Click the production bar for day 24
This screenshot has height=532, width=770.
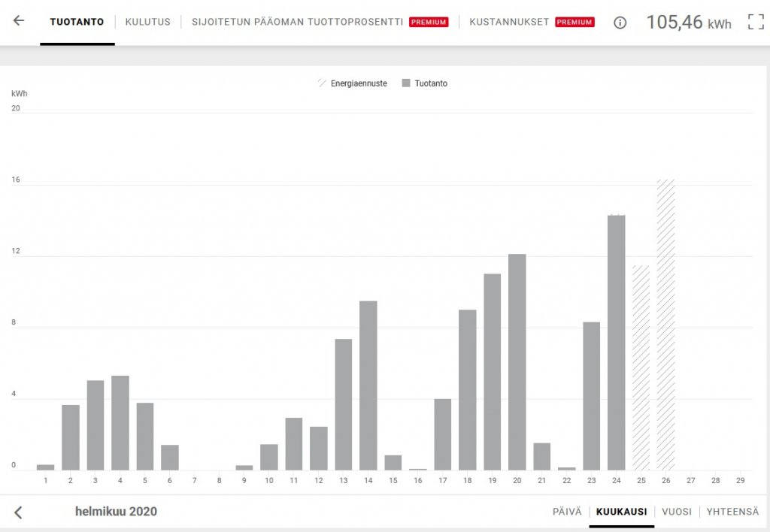[616, 343]
